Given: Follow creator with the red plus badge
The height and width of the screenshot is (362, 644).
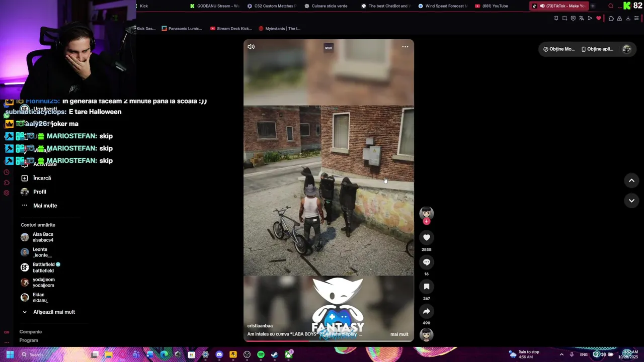Looking at the screenshot, I should point(427,221).
